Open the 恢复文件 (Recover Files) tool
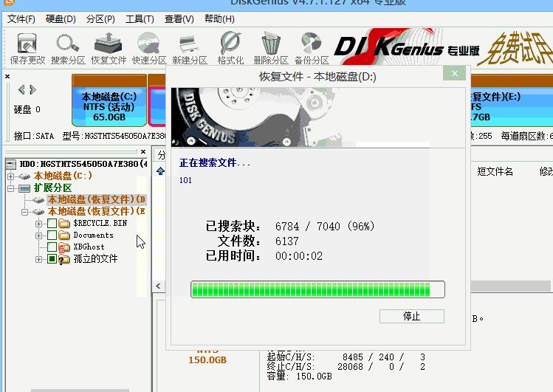The image size is (553, 392). [109, 48]
